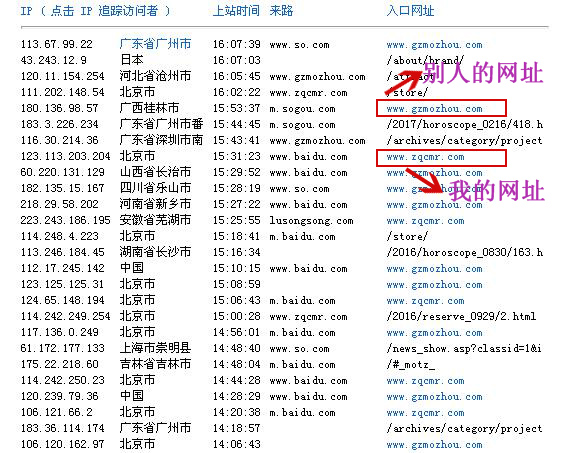Open www.gzmozhou.com entry at 14:06:43

[434, 445]
